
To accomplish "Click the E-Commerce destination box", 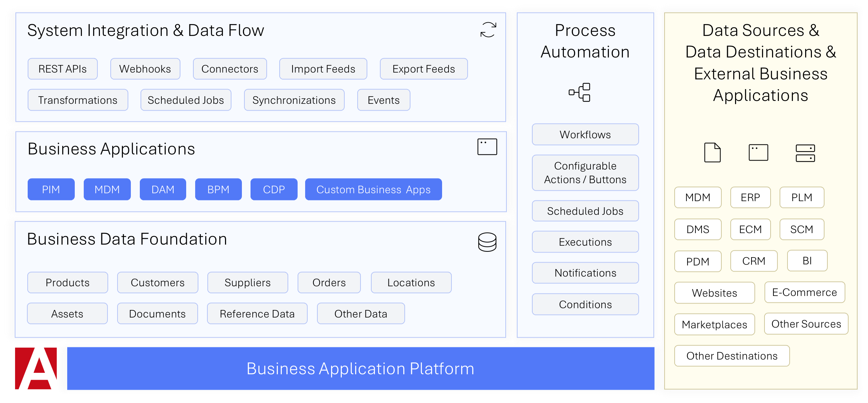I will pyautogui.click(x=804, y=292).
